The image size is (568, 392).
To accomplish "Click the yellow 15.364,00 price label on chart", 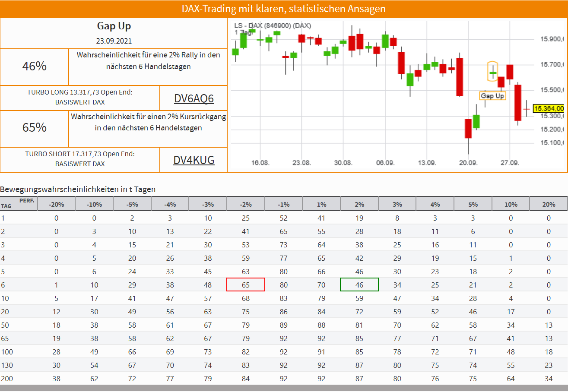I will [549, 108].
